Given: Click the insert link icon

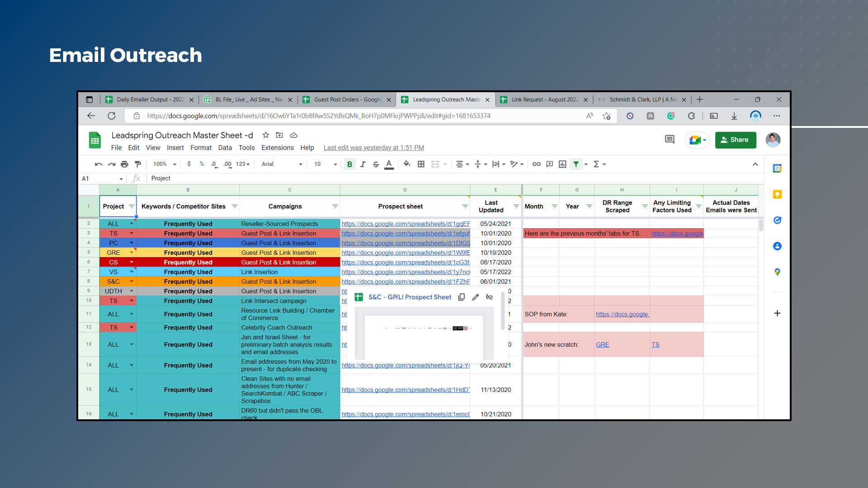Looking at the screenshot, I should pos(536,164).
